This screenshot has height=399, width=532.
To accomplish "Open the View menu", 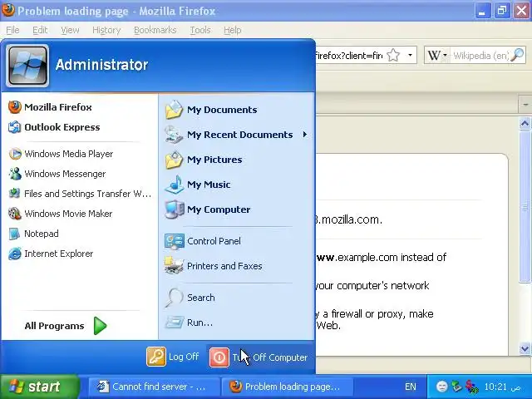I will [x=70, y=30].
